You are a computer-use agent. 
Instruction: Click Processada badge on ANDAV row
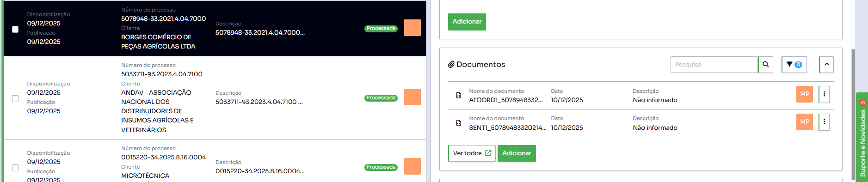381,98
